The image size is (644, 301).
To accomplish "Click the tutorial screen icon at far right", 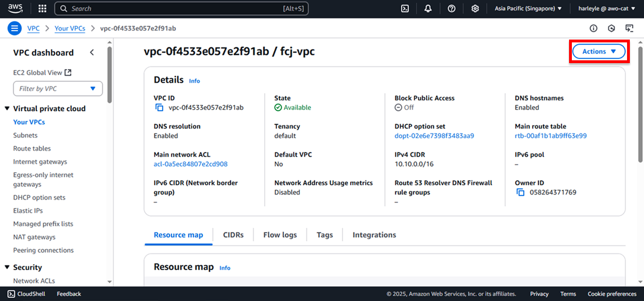I will coord(629,28).
